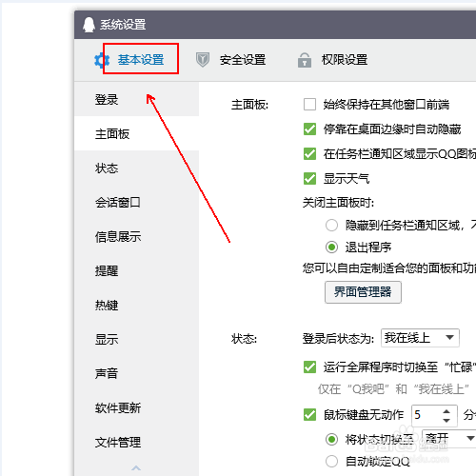The image size is (476, 476).
Task: Open 会话窗口 settings in sidebar
Action: tap(137, 203)
